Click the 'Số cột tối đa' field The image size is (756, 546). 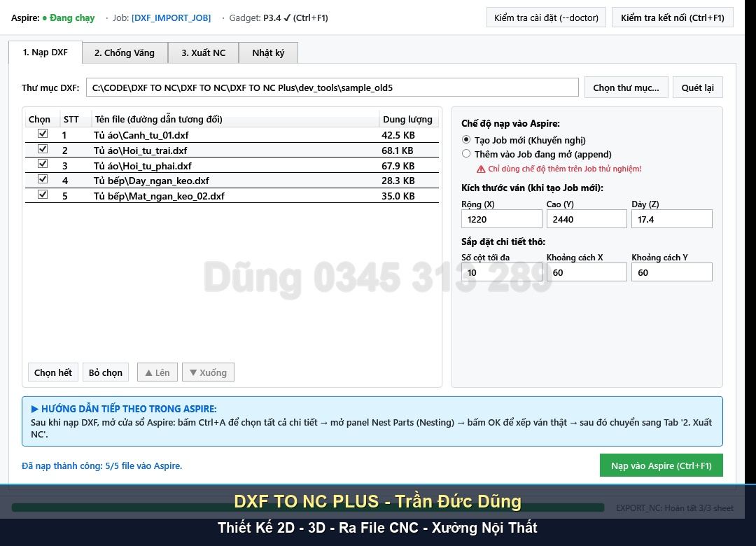[x=501, y=272]
